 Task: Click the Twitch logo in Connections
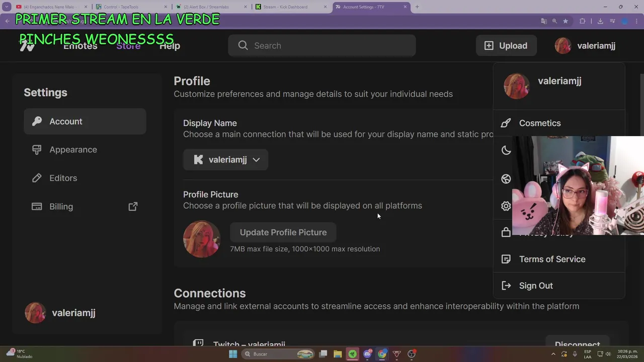[198, 343]
